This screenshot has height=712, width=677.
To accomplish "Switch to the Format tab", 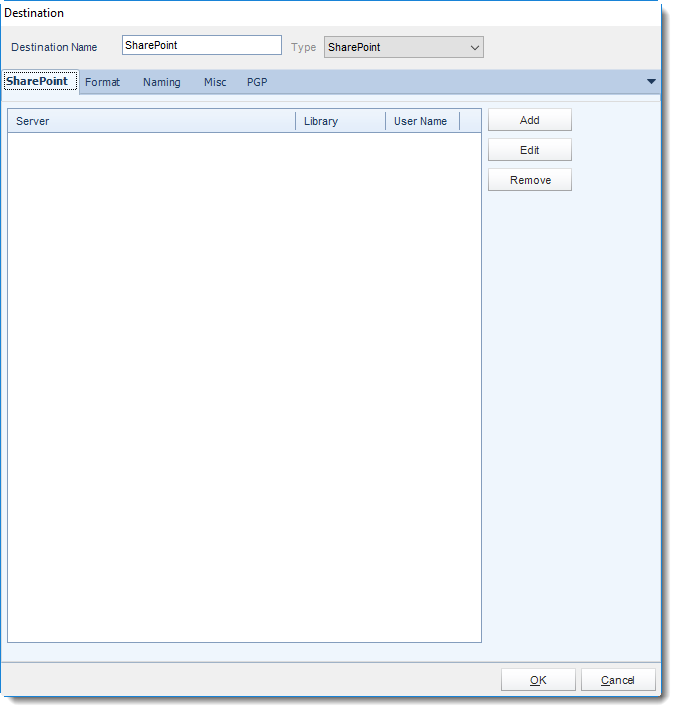I will [103, 82].
